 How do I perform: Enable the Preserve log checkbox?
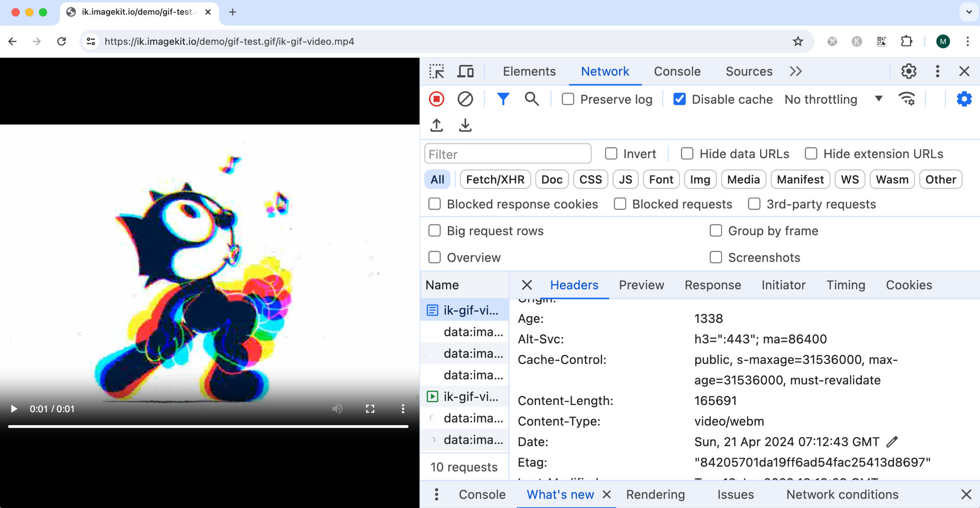click(x=567, y=99)
